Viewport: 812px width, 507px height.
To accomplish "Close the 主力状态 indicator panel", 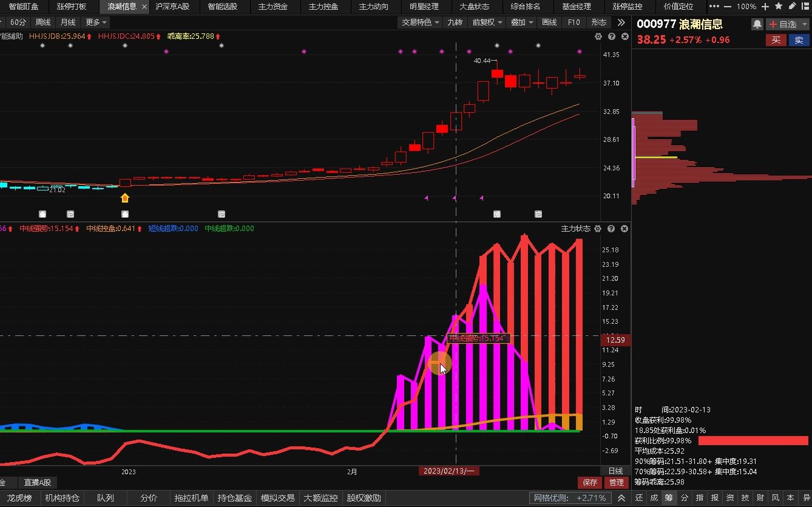I will 624,229.
